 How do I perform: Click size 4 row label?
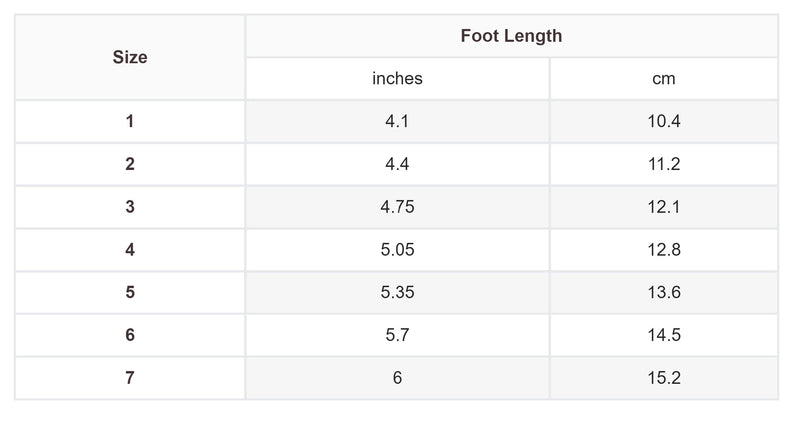(x=130, y=250)
